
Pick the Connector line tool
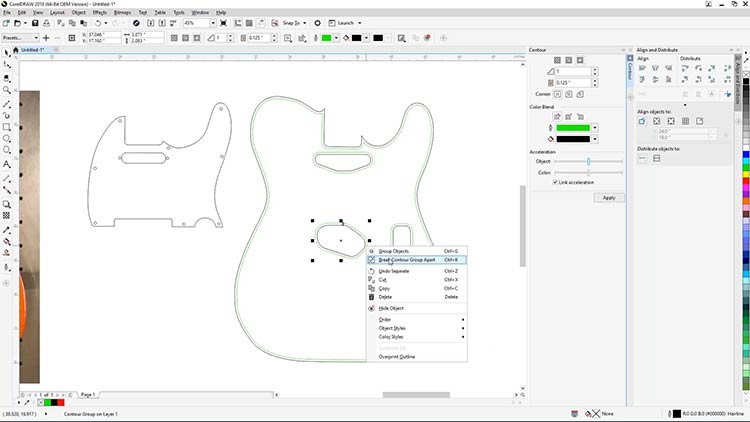pyautogui.click(x=6, y=190)
